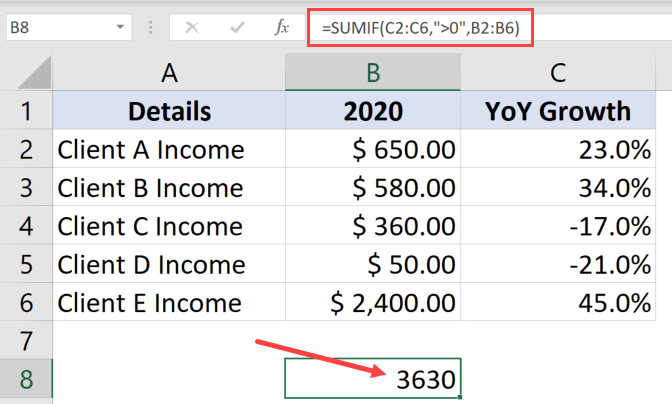Viewport: 672px width, 404px height.
Task: Click the Details header cell
Action: pos(168,111)
